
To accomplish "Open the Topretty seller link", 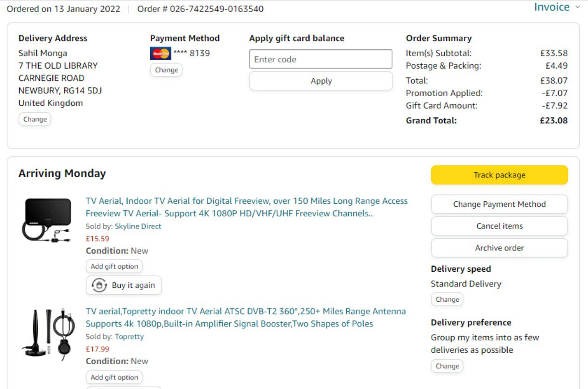I will [x=129, y=337].
